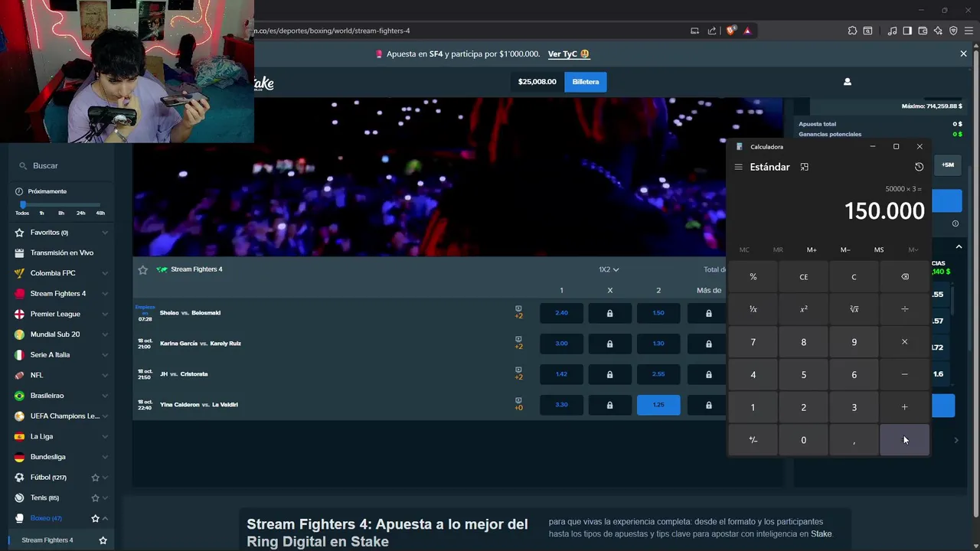Screen dimensions: 980x551
Task: Favorite Fútbol with its star
Action: [x=95, y=478]
